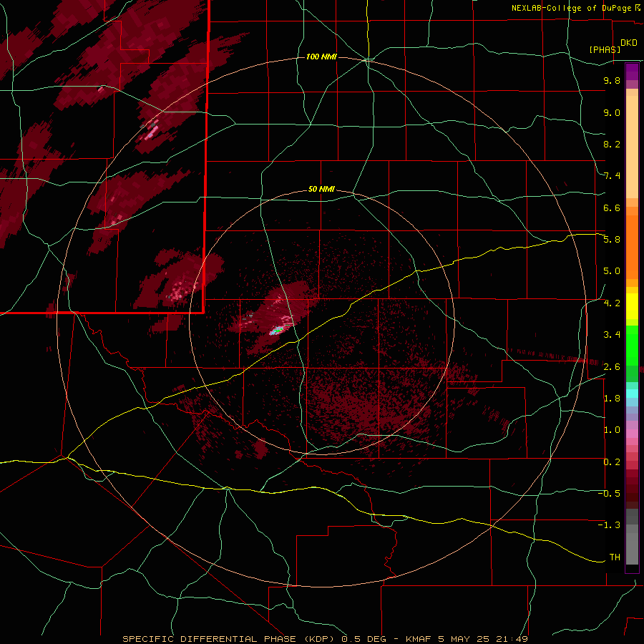Click the 0.2 legend value

(x=612, y=462)
